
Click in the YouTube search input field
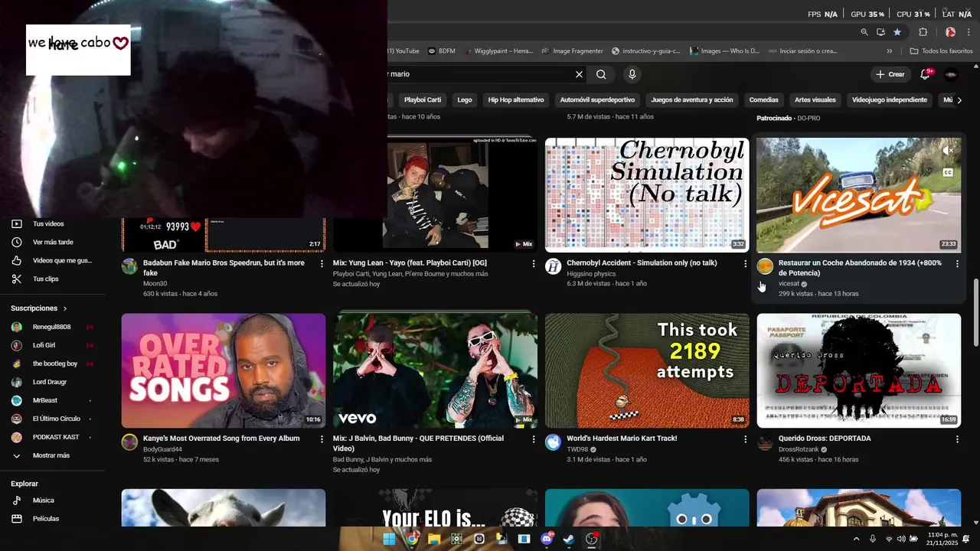[x=478, y=74]
